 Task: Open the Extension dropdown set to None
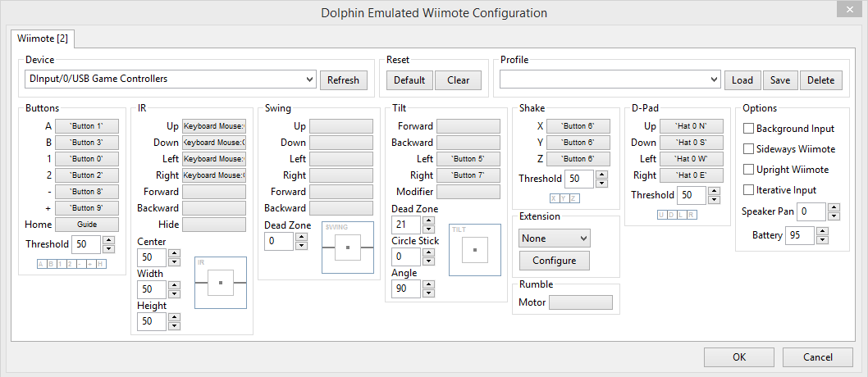[555, 238]
